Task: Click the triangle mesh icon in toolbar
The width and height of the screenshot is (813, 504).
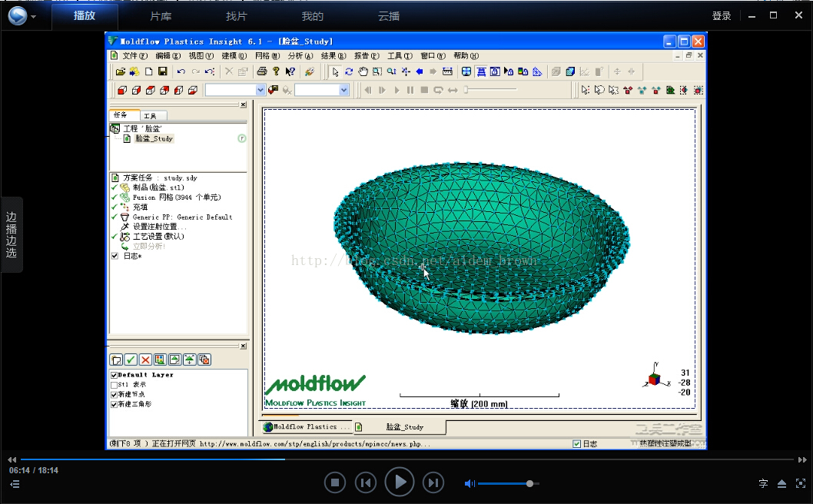Action: click(x=537, y=71)
